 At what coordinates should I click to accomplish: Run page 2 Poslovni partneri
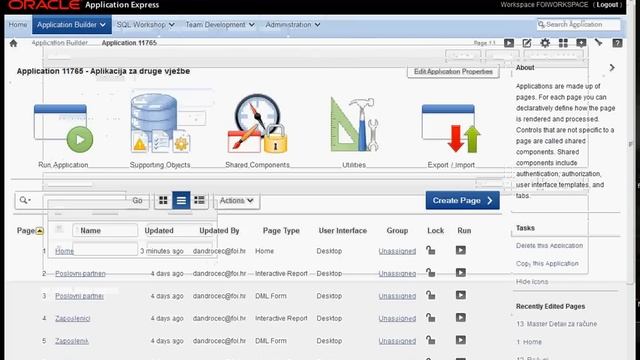pos(461,273)
